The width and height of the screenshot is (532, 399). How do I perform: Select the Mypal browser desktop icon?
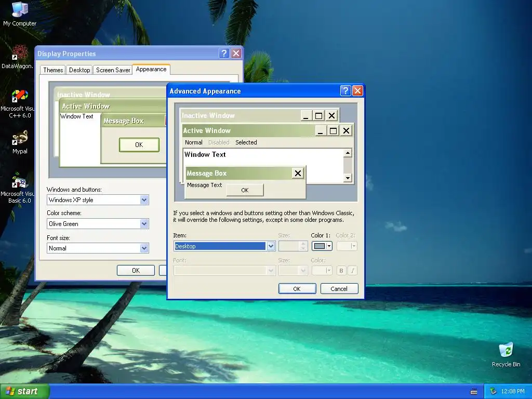(x=20, y=142)
